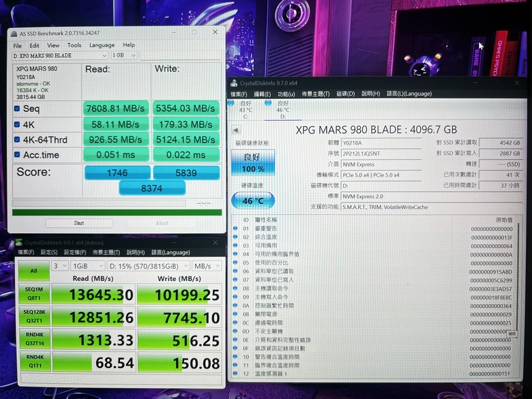
Task: Run All tests in CrystalDiskMark
Action: click(34, 271)
